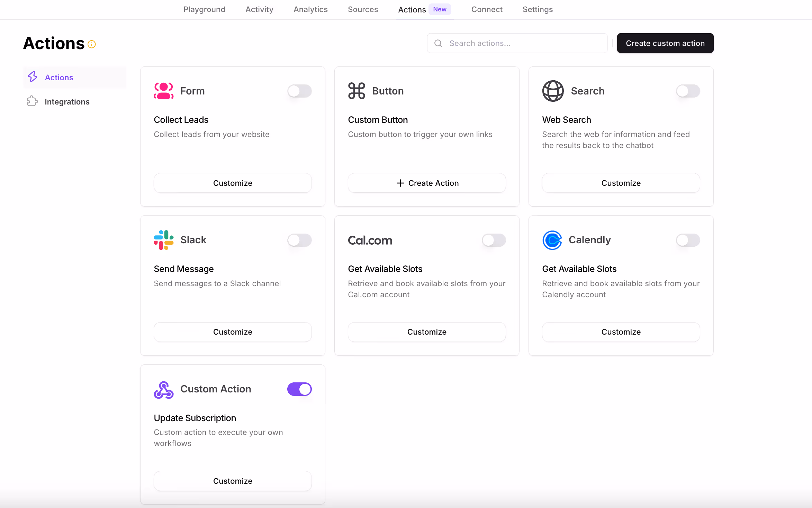812x508 pixels.
Task: Click the Calendly logo icon
Action: pos(552,240)
